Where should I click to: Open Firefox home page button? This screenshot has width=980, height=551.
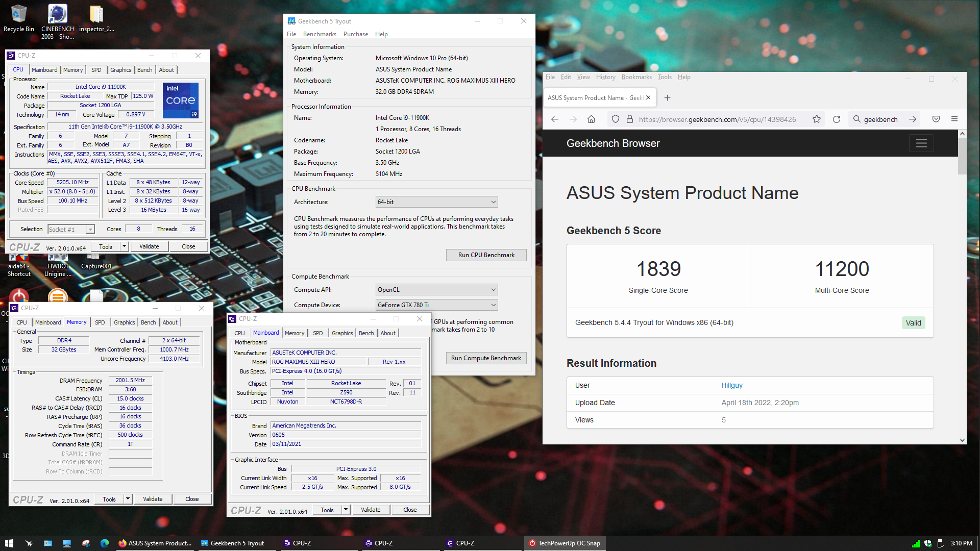(591, 119)
